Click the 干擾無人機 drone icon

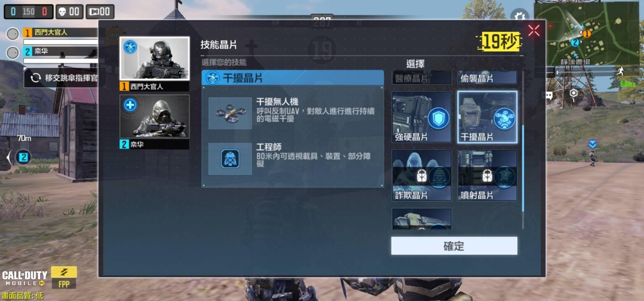230,113
